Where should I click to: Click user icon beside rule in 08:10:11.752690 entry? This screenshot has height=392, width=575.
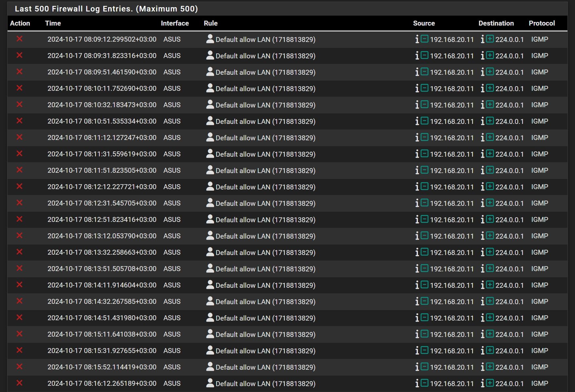pos(210,88)
